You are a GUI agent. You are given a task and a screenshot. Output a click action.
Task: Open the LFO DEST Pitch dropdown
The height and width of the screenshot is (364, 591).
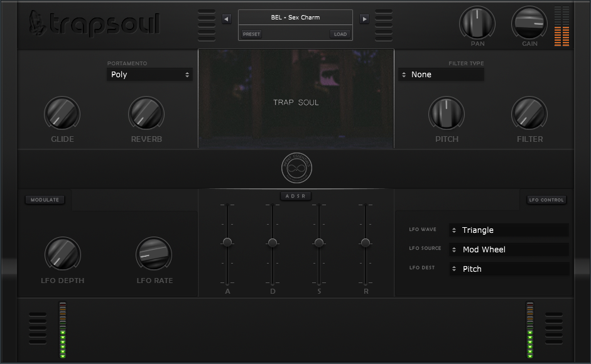point(509,269)
